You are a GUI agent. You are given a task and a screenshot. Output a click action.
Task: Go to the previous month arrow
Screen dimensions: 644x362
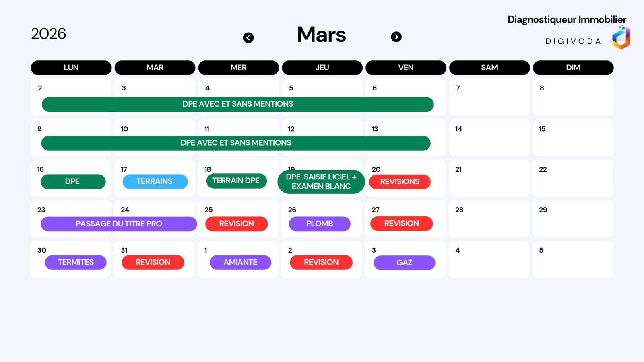pos(248,38)
